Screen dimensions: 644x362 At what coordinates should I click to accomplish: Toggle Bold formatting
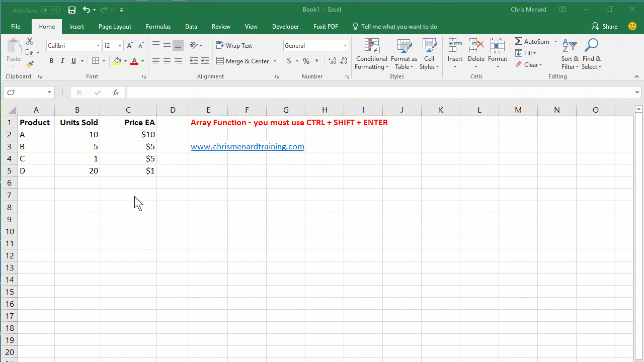(x=51, y=61)
